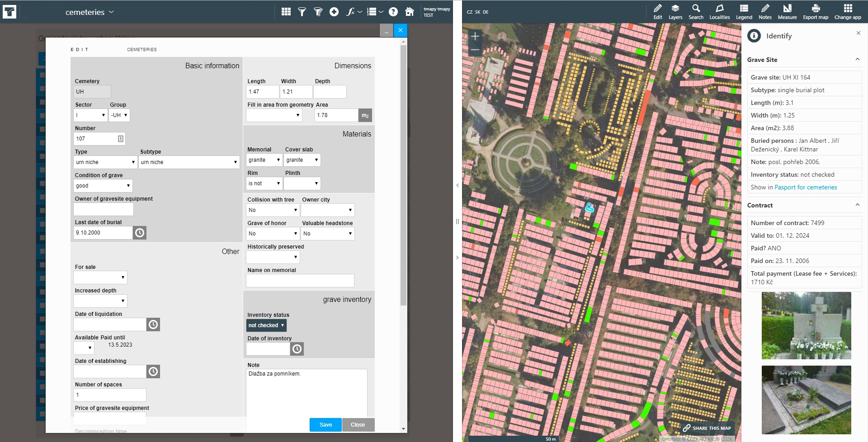The width and height of the screenshot is (868, 442).
Task: Select the Edit tool in map toolbar
Action: (658, 12)
